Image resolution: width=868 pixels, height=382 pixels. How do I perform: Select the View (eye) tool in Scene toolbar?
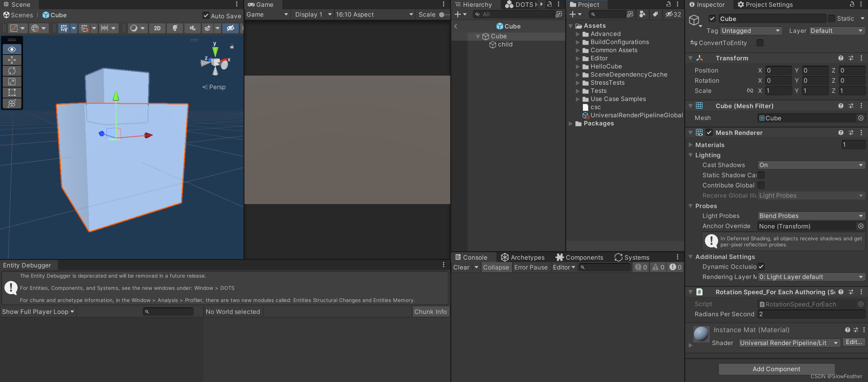(x=12, y=49)
